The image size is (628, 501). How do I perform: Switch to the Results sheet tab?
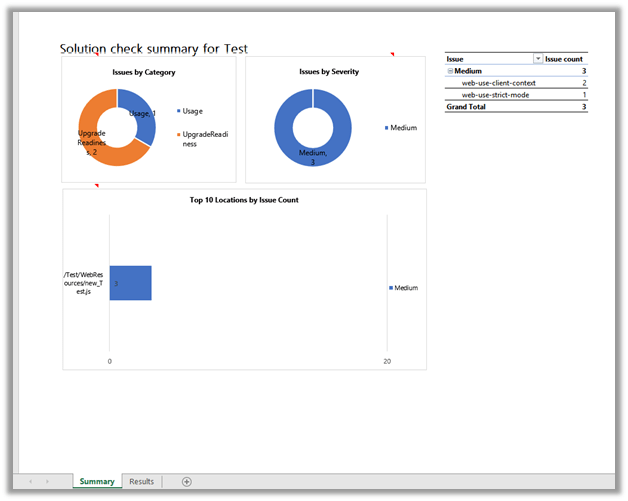(142, 482)
